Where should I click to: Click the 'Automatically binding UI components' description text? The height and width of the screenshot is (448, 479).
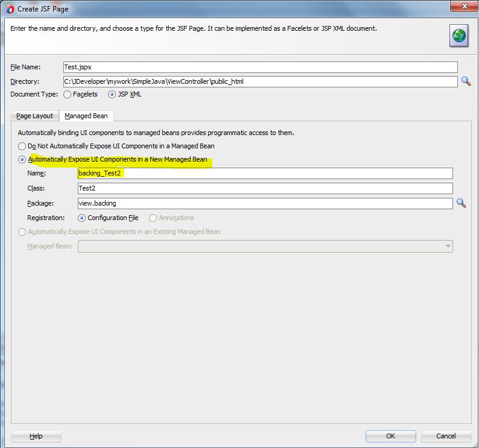coord(156,133)
